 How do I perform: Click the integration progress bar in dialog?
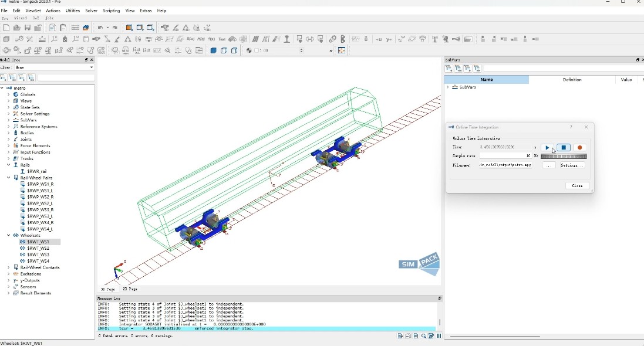tap(564, 156)
